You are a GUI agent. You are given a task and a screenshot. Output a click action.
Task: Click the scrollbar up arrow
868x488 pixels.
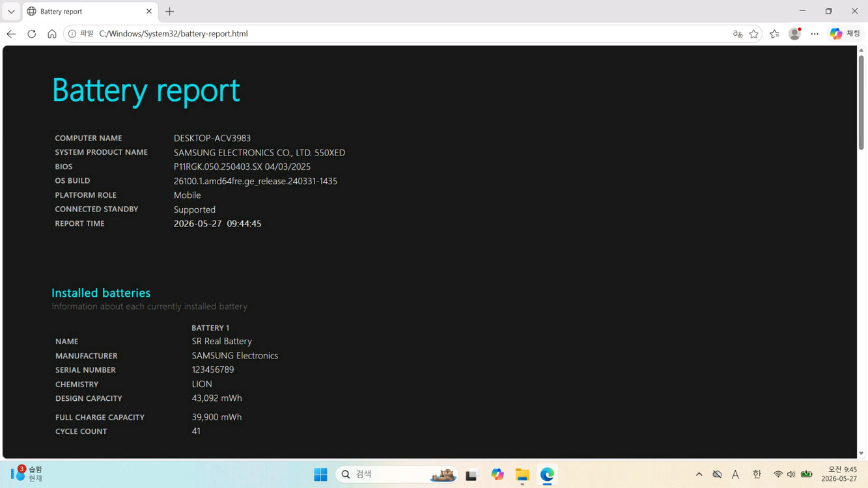(861, 50)
